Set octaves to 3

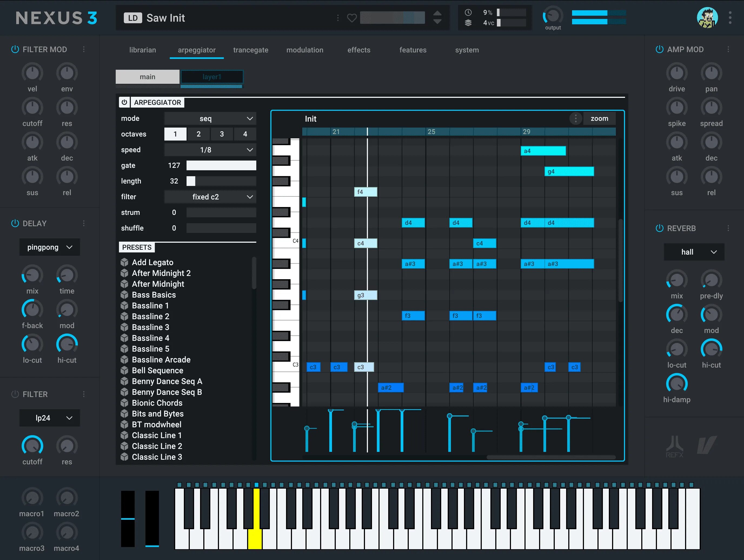(x=222, y=134)
